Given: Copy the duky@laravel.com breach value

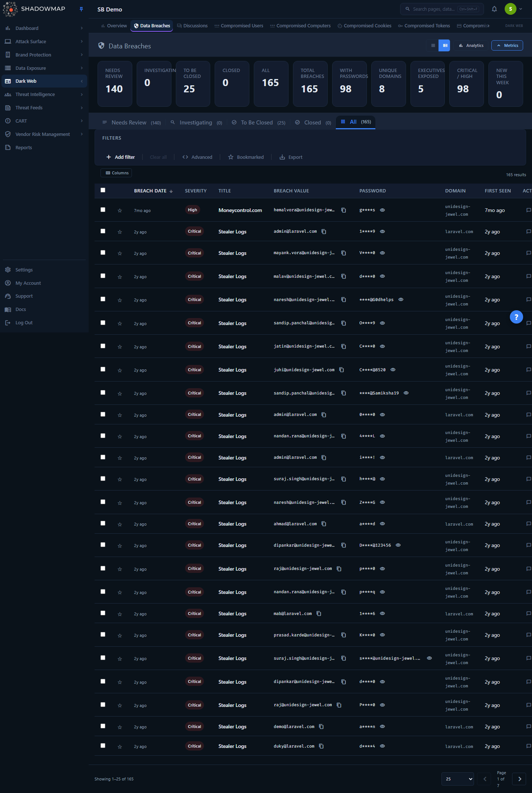Looking at the screenshot, I should 321,746.
